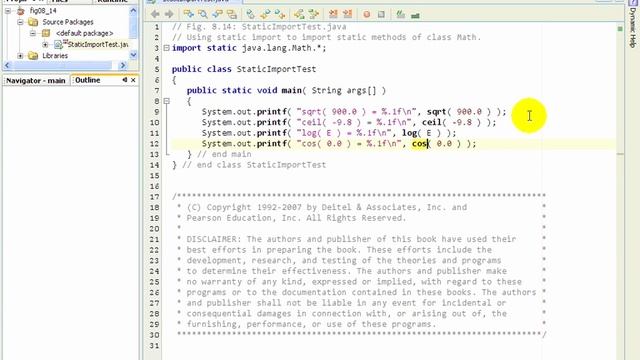Viewport: 640px width, 360px height.
Task: Click the project tree horizontal scrollbar thumb
Action: (x=62, y=65)
